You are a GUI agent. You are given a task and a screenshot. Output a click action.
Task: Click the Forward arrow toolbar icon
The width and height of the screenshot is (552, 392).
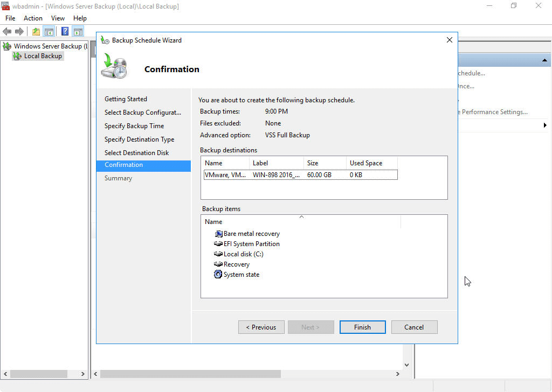pyautogui.click(x=19, y=32)
